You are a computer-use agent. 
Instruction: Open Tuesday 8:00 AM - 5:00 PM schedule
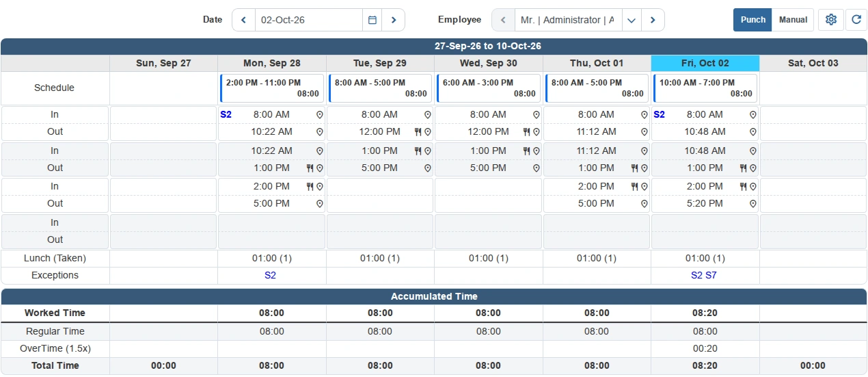click(x=381, y=88)
